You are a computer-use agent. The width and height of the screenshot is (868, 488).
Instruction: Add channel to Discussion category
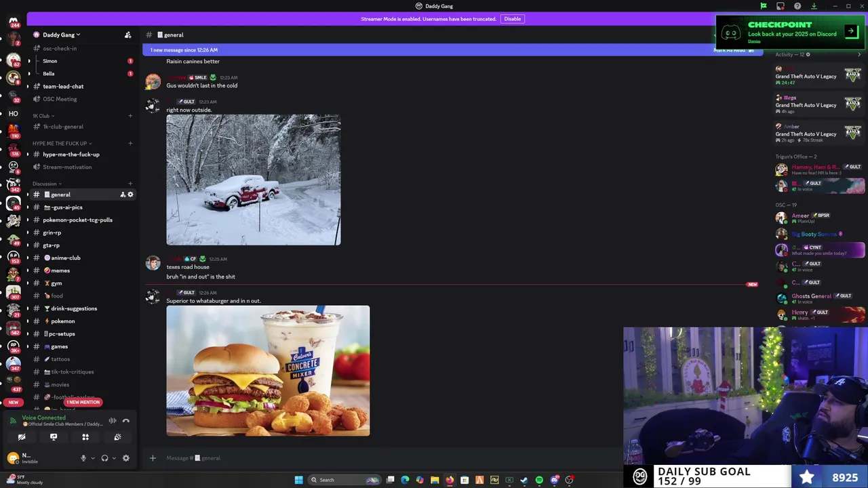pos(130,184)
